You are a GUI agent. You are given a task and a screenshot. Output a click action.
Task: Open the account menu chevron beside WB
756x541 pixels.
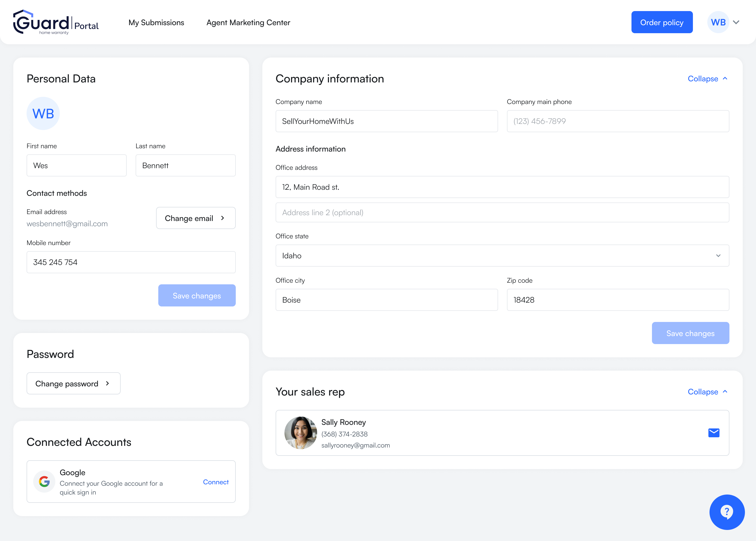coord(736,22)
